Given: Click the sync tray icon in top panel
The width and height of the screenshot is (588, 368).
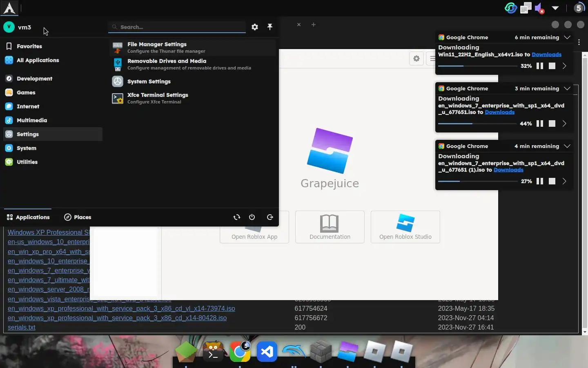Looking at the screenshot, I should (510, 8).
